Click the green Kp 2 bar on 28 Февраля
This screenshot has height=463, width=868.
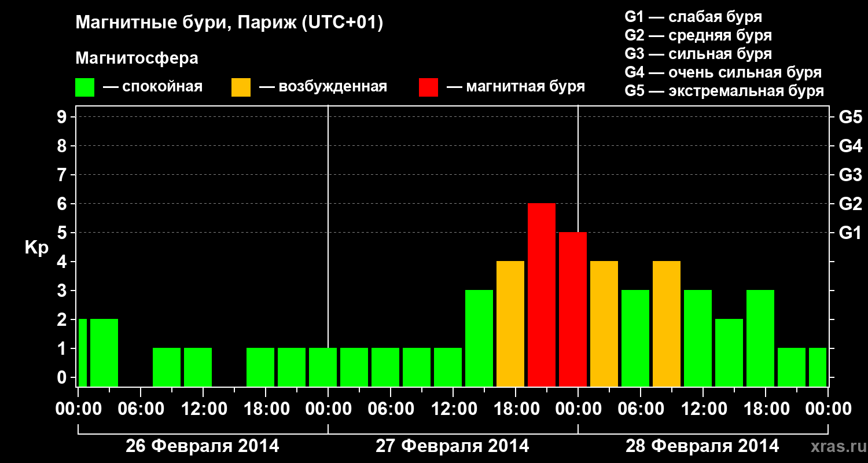pos(729,353)
